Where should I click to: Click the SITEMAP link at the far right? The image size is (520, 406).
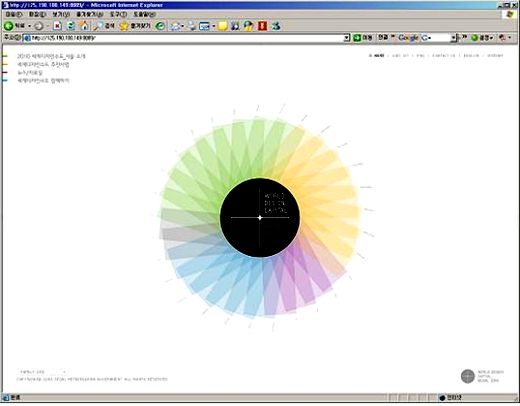point(495,56)
